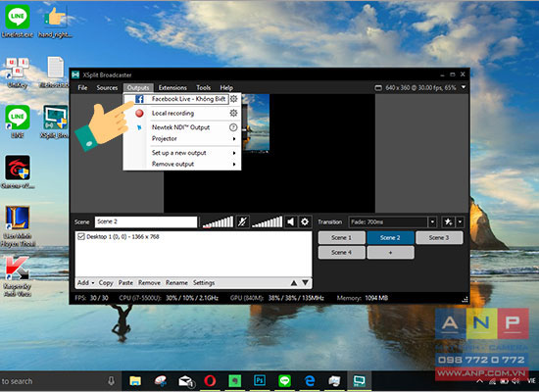Click Rename in the source toolbar
The image size is (539, 392).
click(176, 282)
